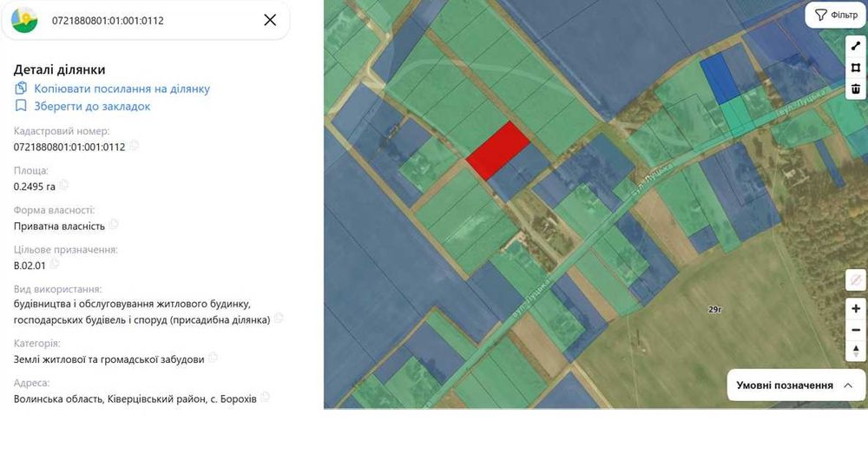
Task: Copy the area value 0.2495 га
Action: [x=63, y=185]
